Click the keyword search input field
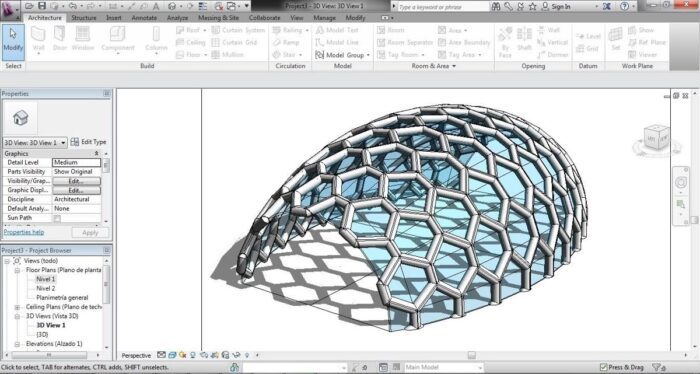 coord(442,7)
